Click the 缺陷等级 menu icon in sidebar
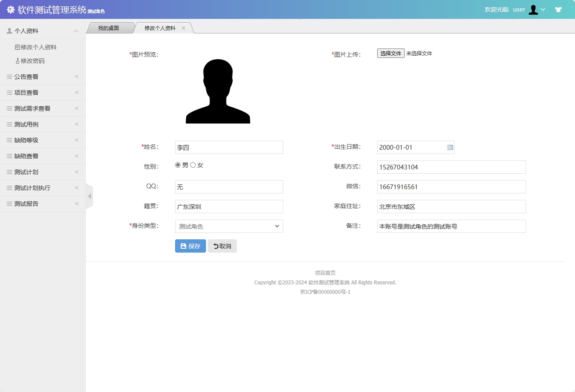The height and width of the screenshot is (392, 575). click(x=9, y=140)
